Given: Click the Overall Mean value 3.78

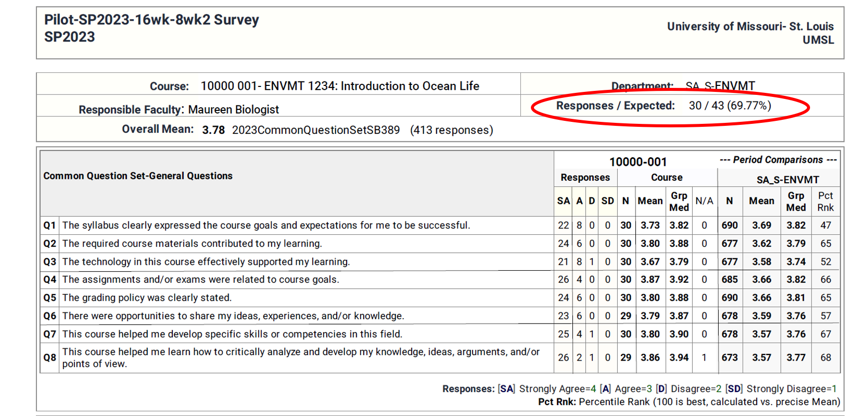Looking at the screenshot, I should point(213,130).
